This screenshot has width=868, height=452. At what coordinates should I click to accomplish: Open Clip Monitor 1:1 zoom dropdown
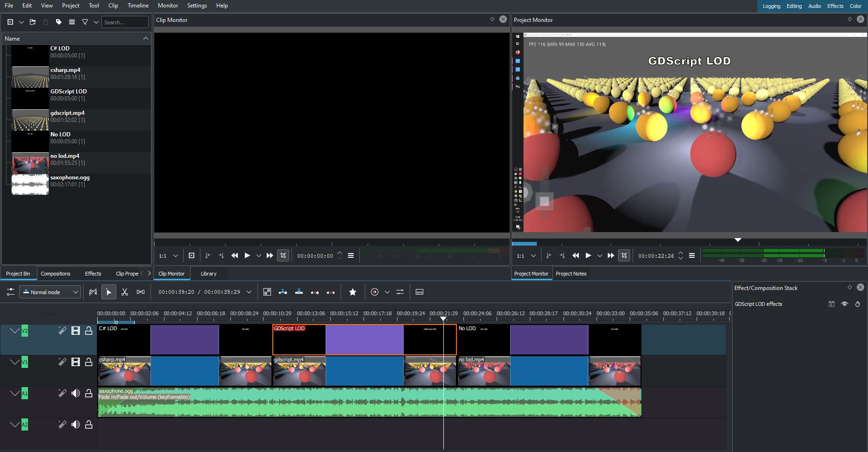pos(169,255)
